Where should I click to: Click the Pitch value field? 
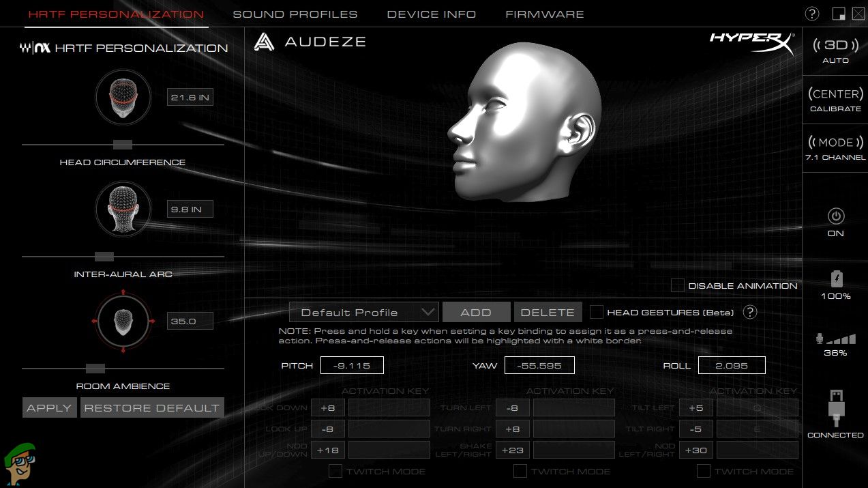352,365
